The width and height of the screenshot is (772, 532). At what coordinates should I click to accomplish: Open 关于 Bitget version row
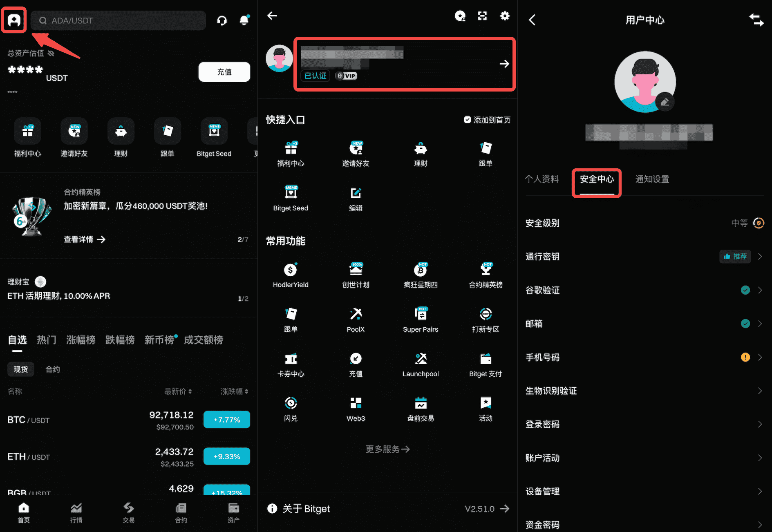(387, 509)
